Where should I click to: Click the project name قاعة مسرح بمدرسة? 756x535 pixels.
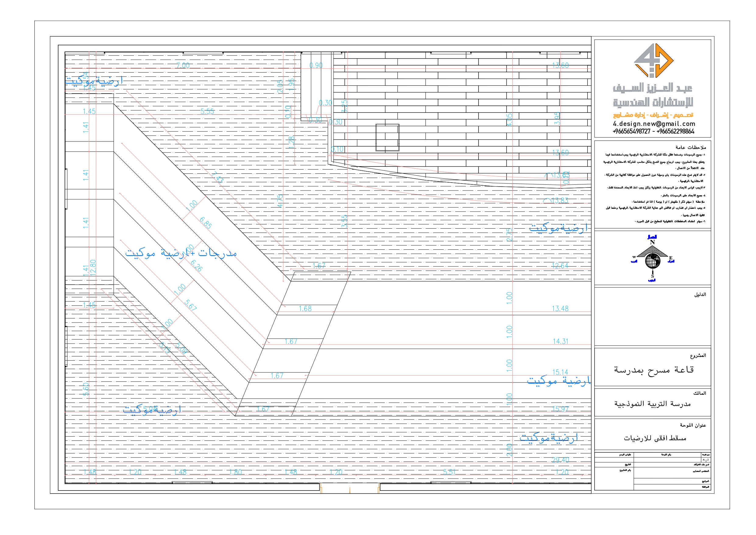tap(654, 369)
